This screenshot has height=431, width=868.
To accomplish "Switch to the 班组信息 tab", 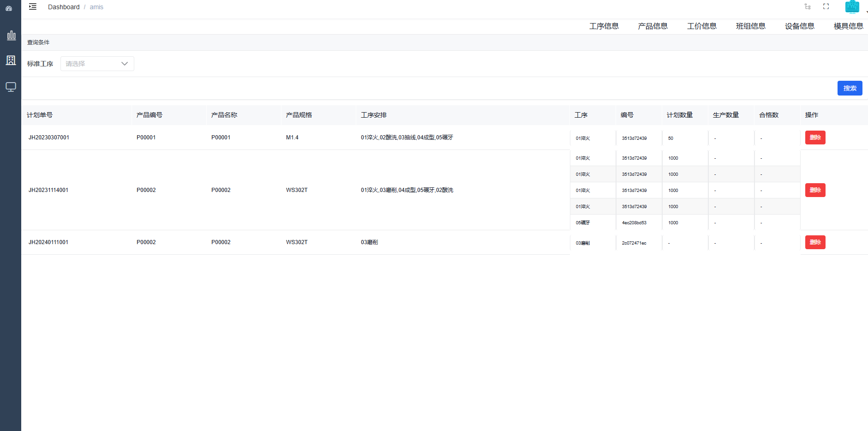I will point(751,26).
